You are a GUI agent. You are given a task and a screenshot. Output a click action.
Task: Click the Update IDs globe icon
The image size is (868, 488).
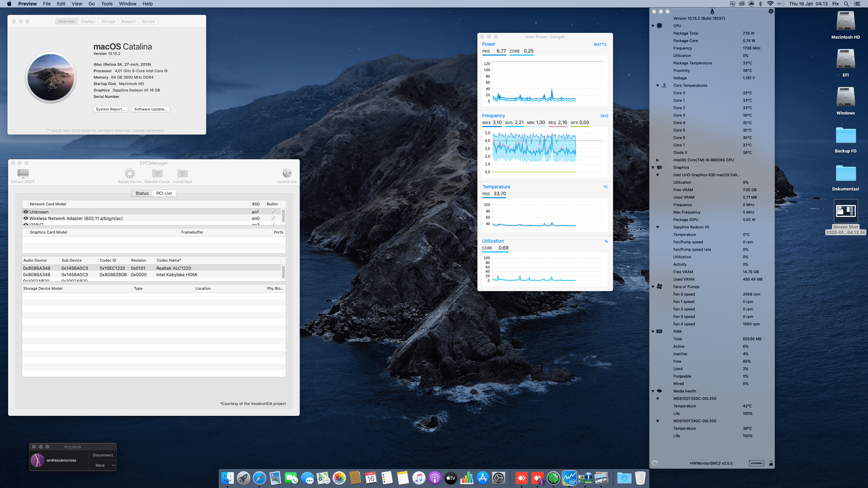(287, 174)
